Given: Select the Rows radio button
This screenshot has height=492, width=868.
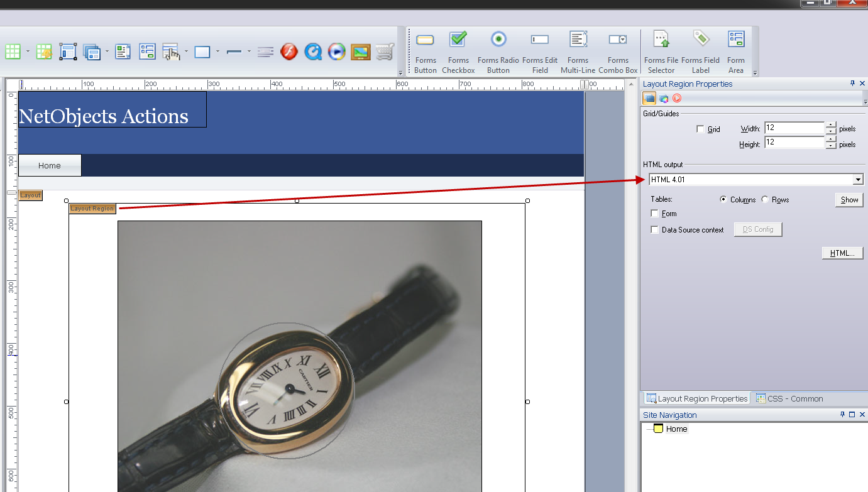Looking at the screenshot, I should click(765, 200).
